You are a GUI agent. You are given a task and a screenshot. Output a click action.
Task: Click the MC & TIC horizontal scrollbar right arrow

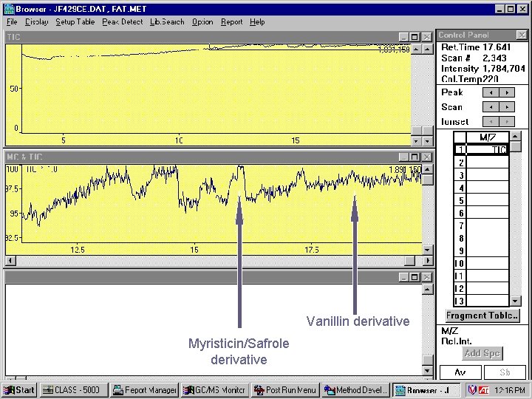[x=428, y=261]
